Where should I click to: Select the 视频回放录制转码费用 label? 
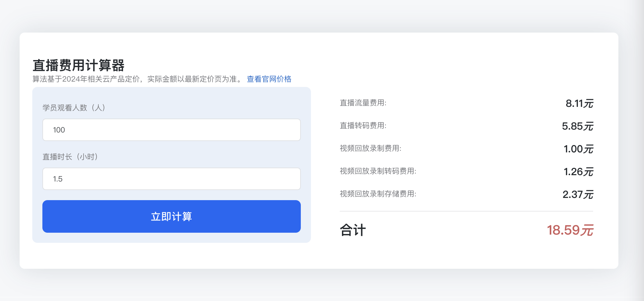[x=378, y=171]
